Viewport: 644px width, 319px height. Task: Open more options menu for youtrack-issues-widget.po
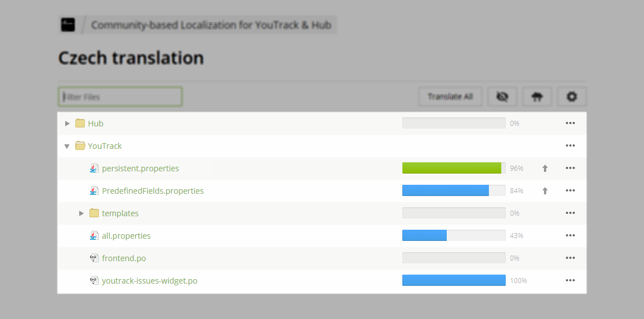570,280
